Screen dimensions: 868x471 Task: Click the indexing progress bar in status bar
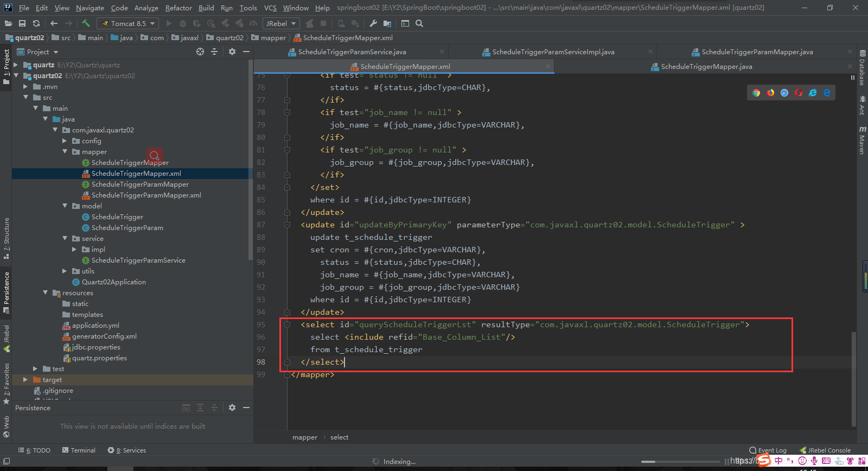click(x=681, y=462)
